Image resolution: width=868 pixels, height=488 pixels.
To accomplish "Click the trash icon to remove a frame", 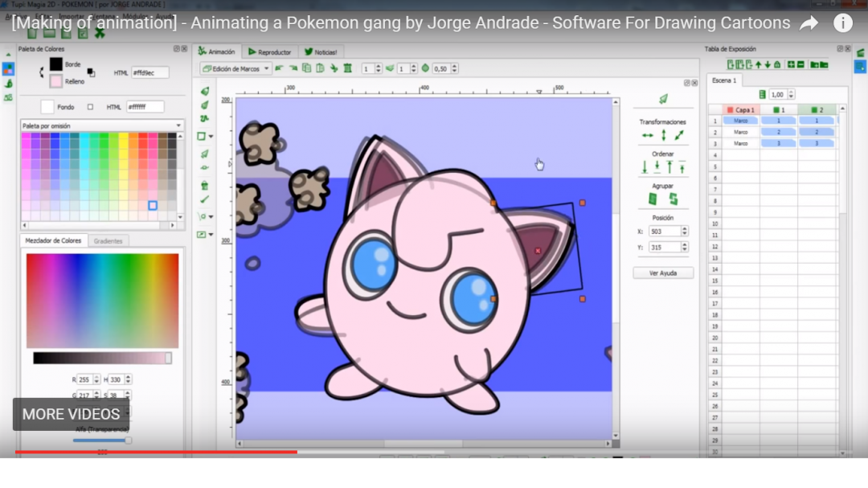I will click(348, 68).
